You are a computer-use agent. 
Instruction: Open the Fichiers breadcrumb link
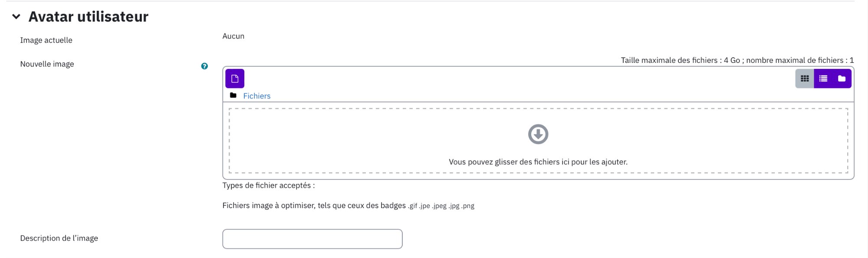pos(256,96)
